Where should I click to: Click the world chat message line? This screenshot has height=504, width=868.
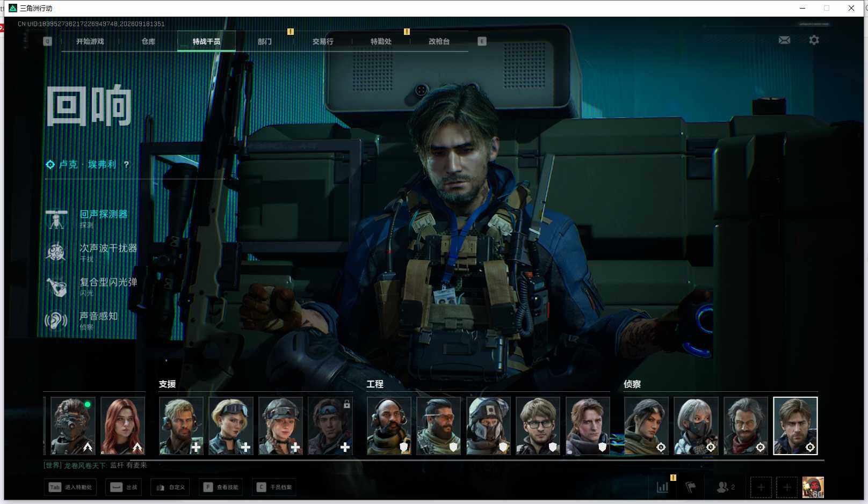point(95,465)
